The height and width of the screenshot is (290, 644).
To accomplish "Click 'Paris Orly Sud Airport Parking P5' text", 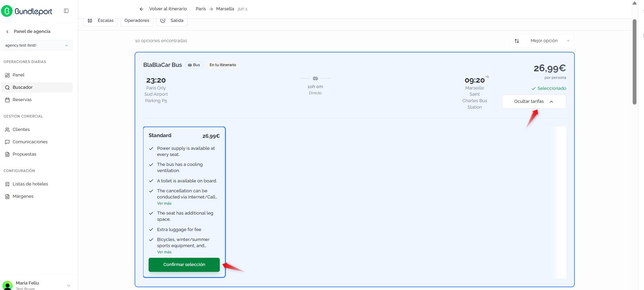I will [156, 94].
